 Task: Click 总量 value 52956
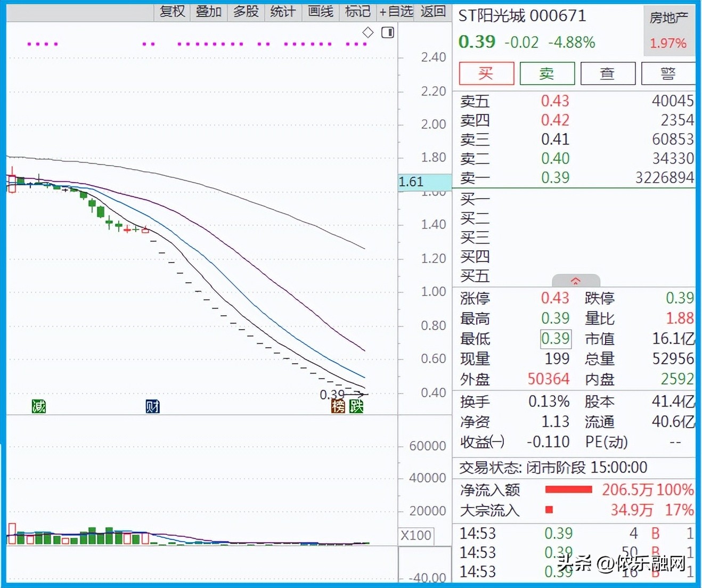click(x=673, y=358)
